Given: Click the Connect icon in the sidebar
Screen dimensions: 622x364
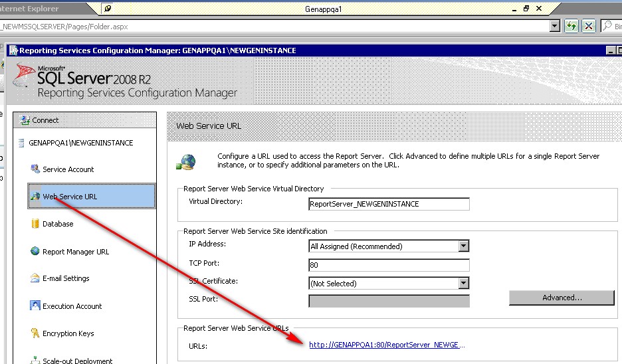Looking at the screenshot, I should coord(25,120).
